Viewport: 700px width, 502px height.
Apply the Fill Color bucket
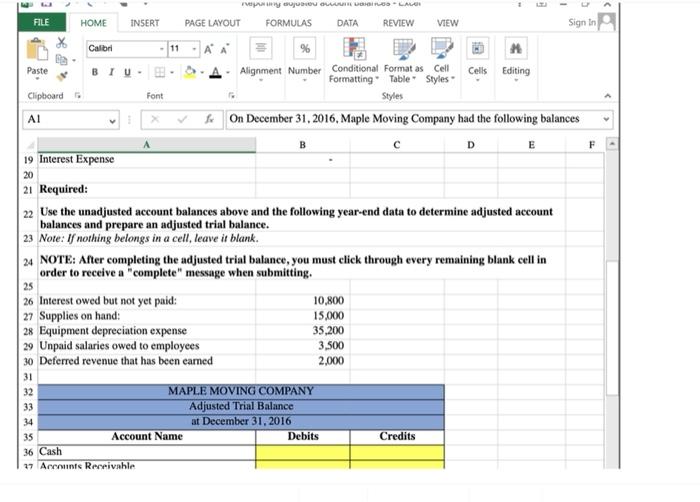click(x=190, y=72)
